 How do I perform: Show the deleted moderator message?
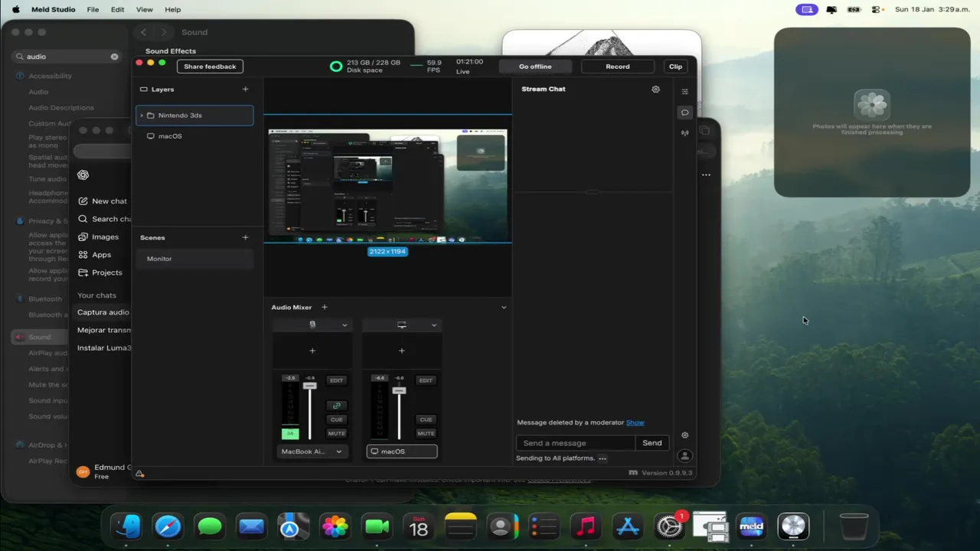pyautogui.click(x=635, y=422)
